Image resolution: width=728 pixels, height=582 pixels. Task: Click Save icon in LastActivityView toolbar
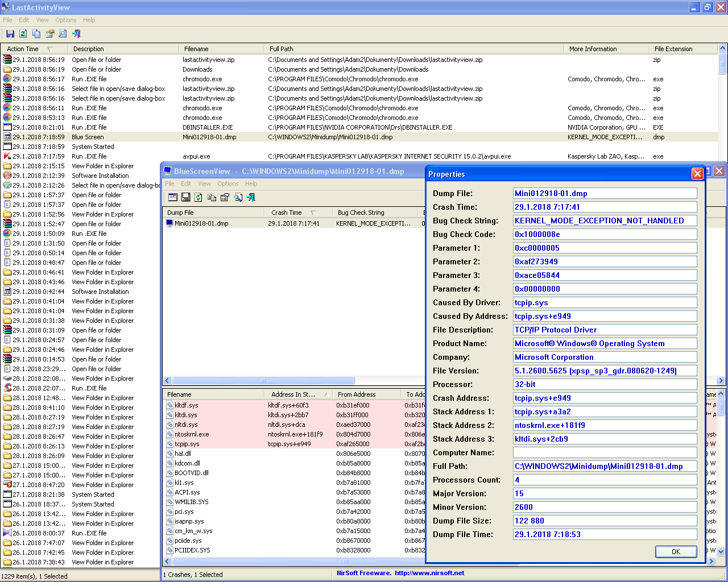point(10,34)
